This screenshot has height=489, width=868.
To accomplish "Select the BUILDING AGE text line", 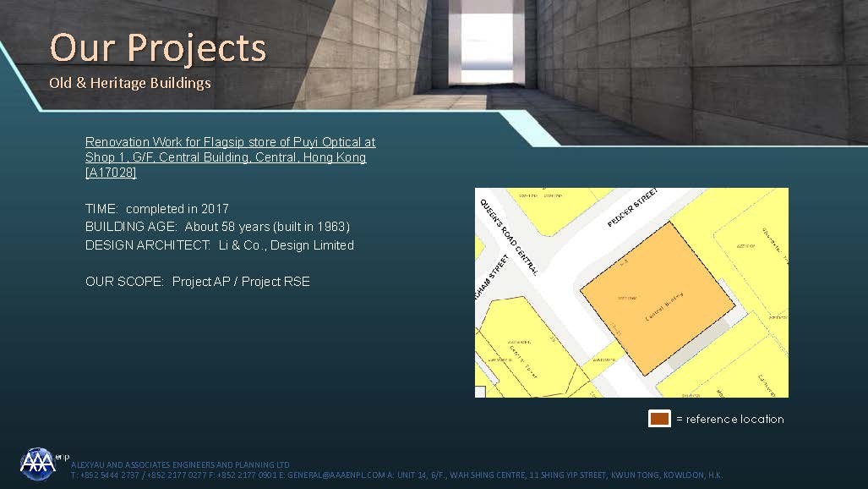I will click(217, 227).
